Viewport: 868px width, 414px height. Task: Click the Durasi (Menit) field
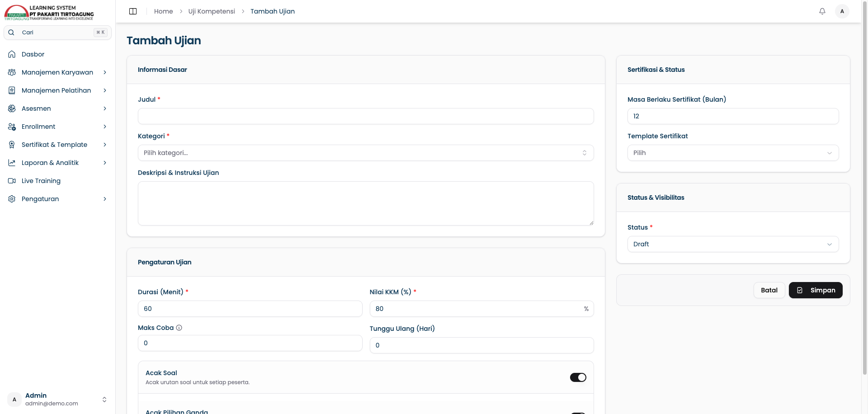[x=250, y=309]
